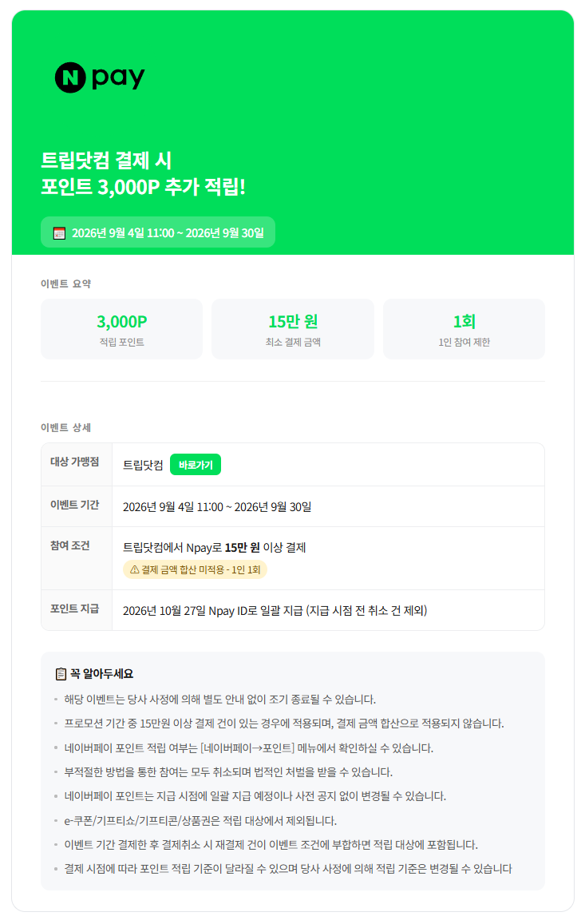585x924 pixels.
Task: Click the 꼭 알아두세요 heading
Action: [x=102, y=673]
